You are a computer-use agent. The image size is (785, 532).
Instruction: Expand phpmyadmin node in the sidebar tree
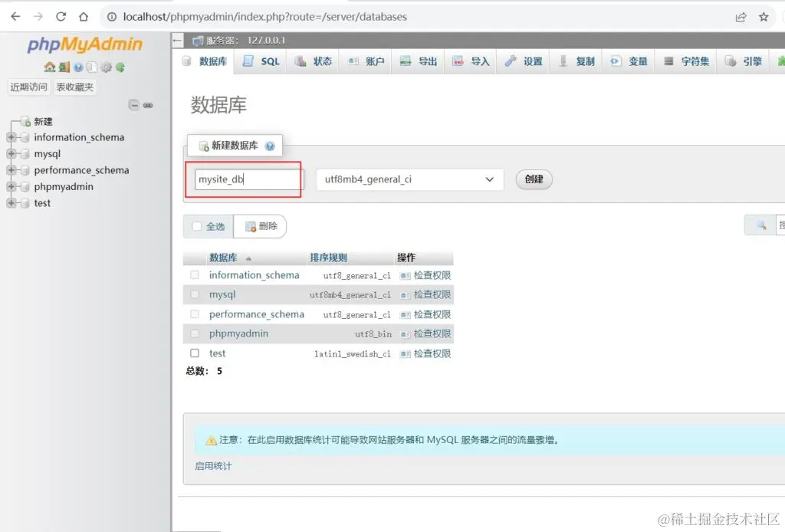point(11,187)
